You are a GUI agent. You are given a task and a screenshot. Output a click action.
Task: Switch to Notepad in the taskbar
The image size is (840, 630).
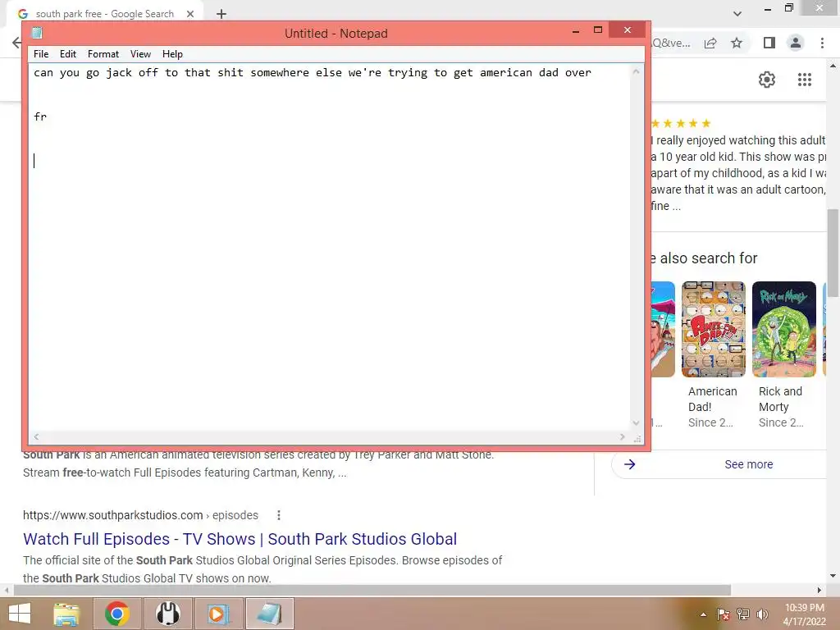point(269,614)
